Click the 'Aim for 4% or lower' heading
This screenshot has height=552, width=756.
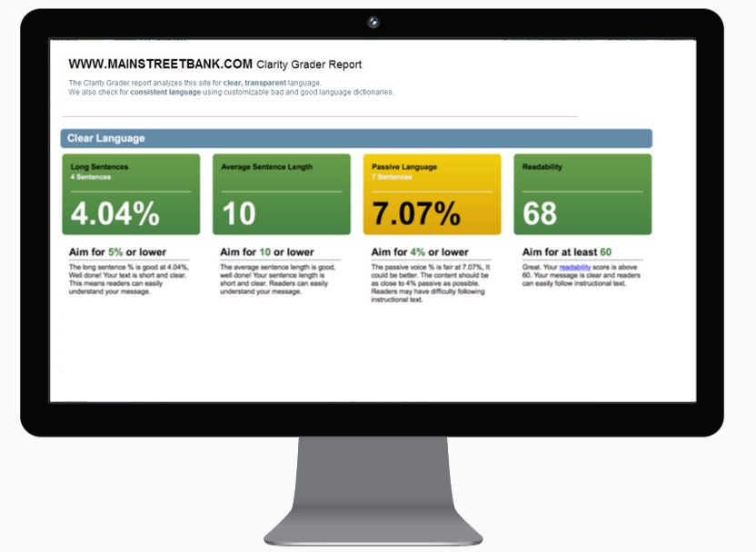click(420, 251)
